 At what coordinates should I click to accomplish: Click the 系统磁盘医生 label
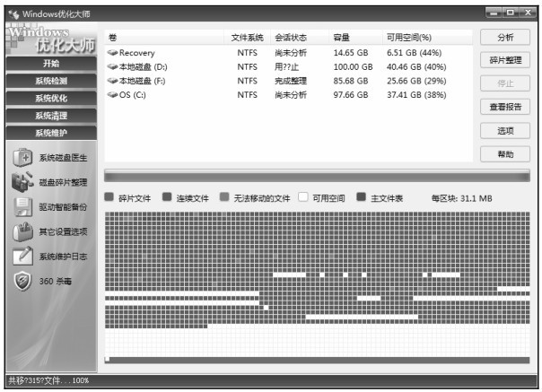(63, 158)
